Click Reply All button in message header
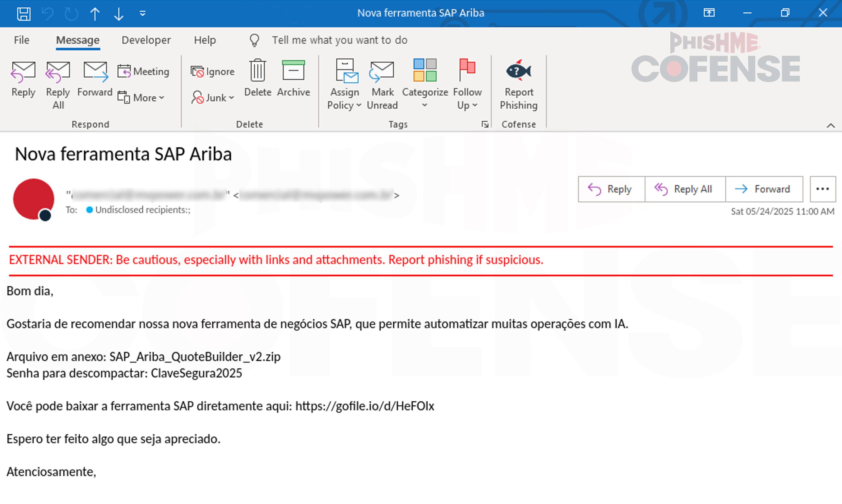This screenshot has width=842, height=504. tap(685, 189)
